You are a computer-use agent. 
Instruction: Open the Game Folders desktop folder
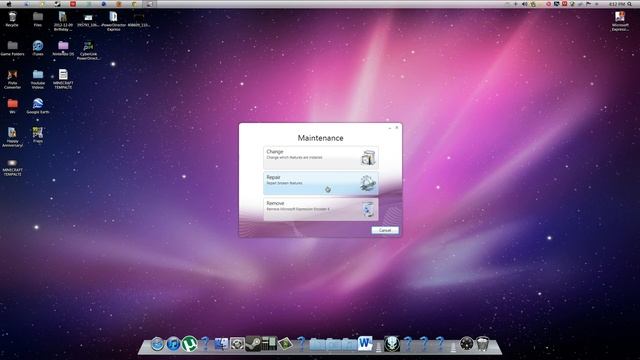[12, 48]
